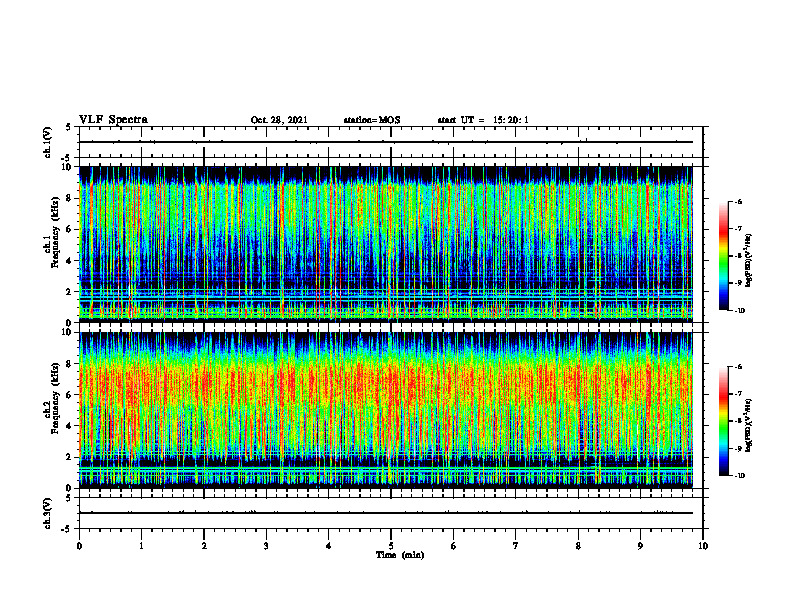Click the "5" tick on ch.1(V) axis
This screenshot has height=612, width=792.
(x=69, y=127)
